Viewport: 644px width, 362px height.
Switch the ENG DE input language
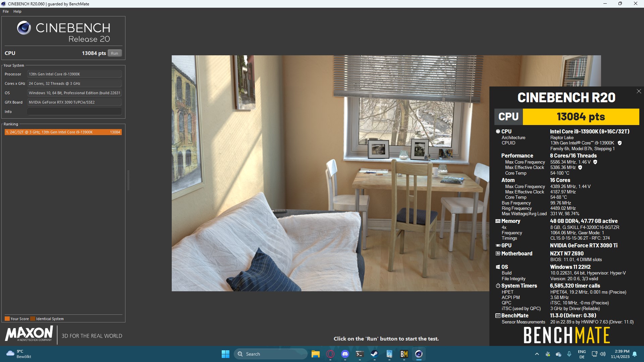[582, 354]
